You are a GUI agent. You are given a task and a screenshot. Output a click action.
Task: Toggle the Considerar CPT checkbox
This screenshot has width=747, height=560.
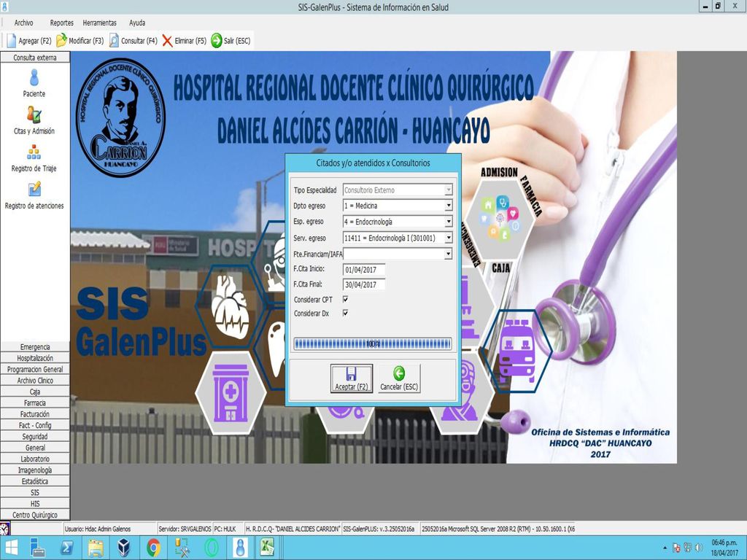(x=345, y=299)
